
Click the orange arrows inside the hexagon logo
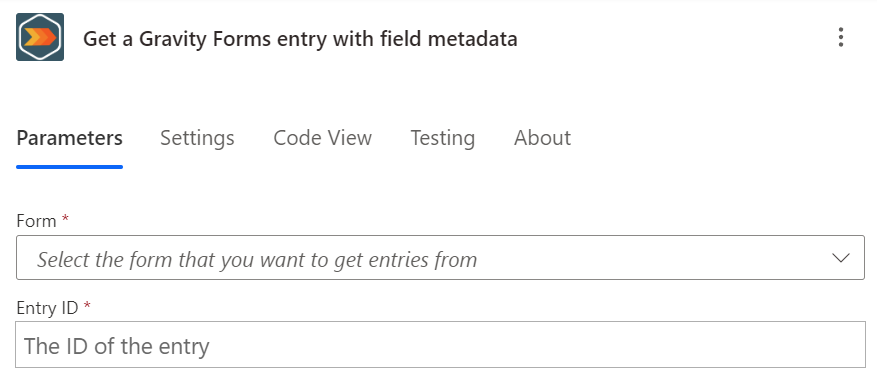39,37
